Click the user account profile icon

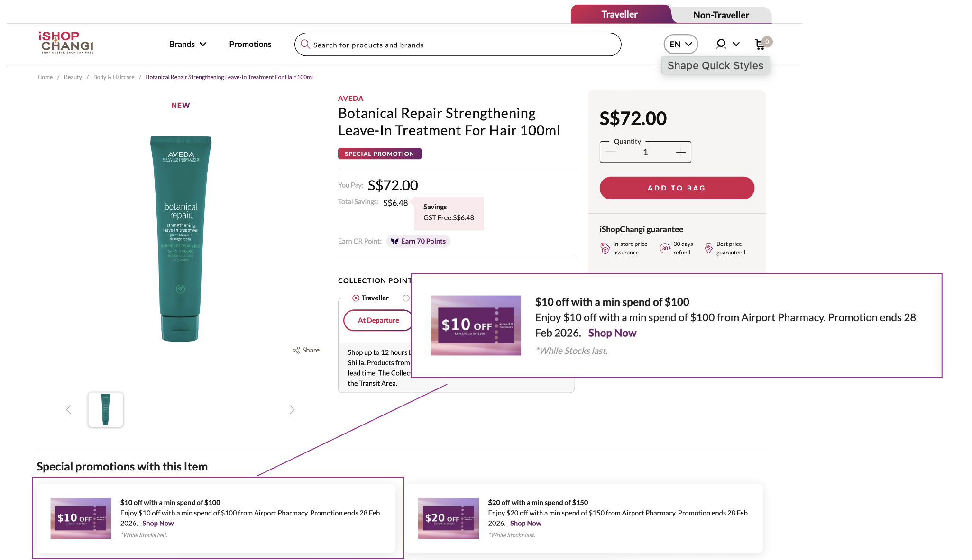(721, 44)
